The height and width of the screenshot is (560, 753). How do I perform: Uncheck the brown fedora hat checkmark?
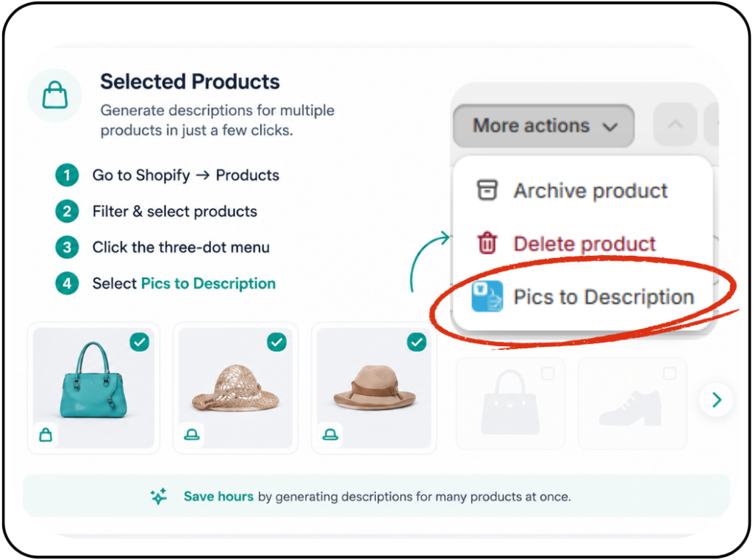(416, 342)
